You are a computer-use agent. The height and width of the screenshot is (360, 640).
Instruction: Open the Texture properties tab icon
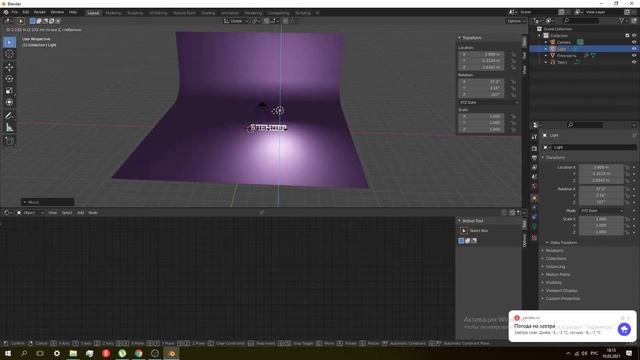pyautogui.click(x=534, y=238)
